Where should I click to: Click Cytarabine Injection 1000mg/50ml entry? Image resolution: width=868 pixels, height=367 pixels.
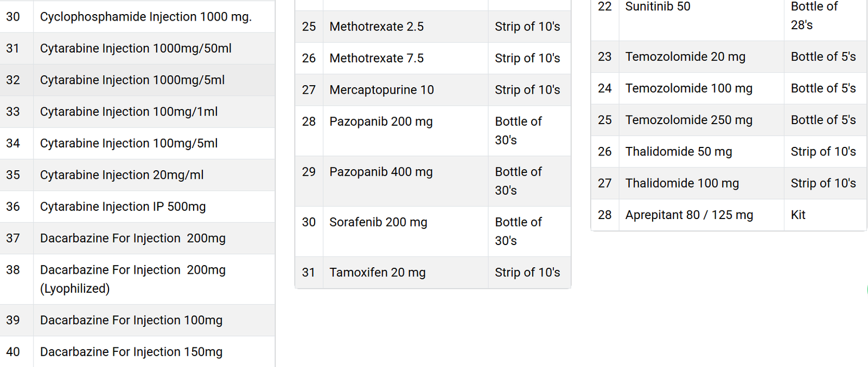(x=136, y=48)
